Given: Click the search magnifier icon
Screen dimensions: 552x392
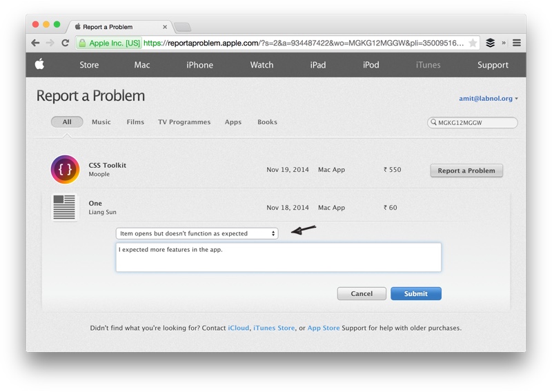Looking at the screenshot, I should coord(434,122).
